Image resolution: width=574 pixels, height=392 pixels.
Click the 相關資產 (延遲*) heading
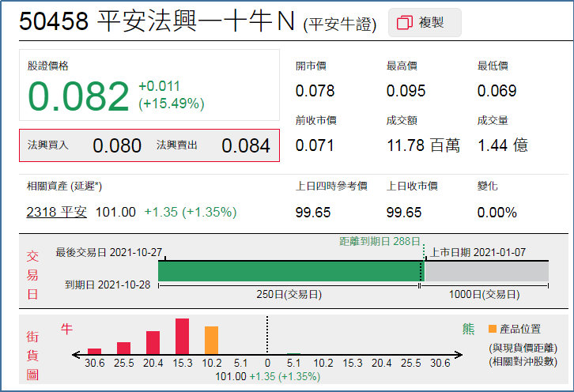point(64,187)
